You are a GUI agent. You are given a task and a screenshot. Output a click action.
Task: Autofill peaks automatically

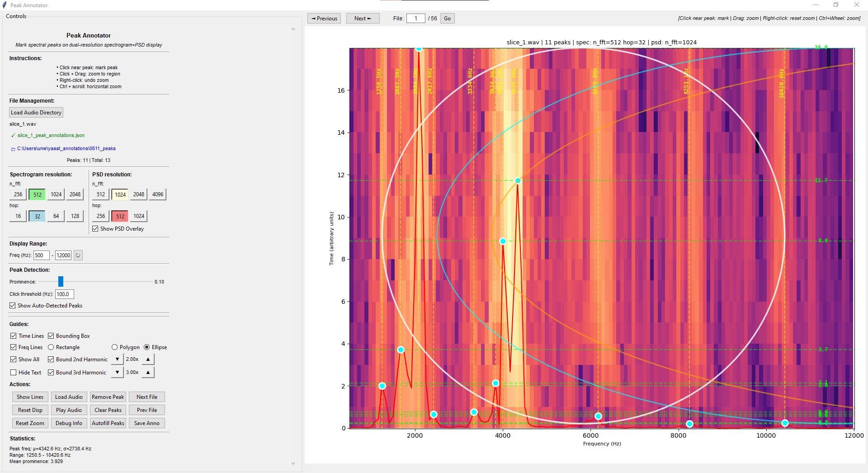[108, 423]
